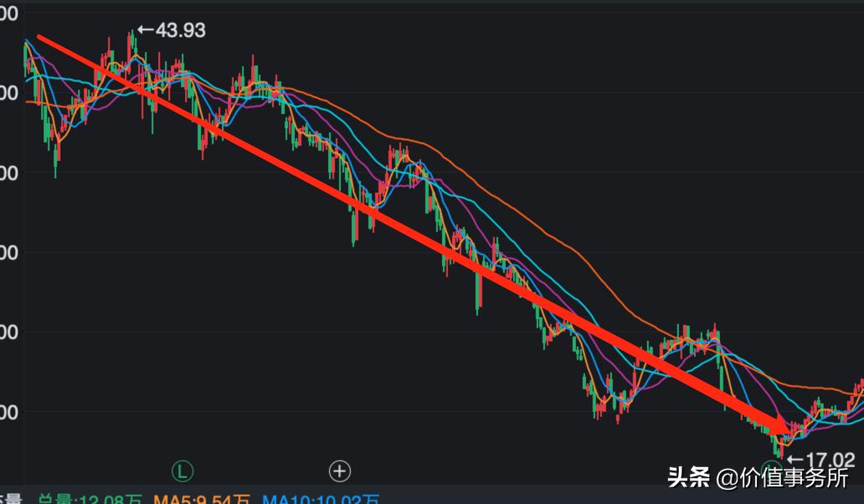
Task: Click the candlestick at the 43.93 peak
Action: 132,47
